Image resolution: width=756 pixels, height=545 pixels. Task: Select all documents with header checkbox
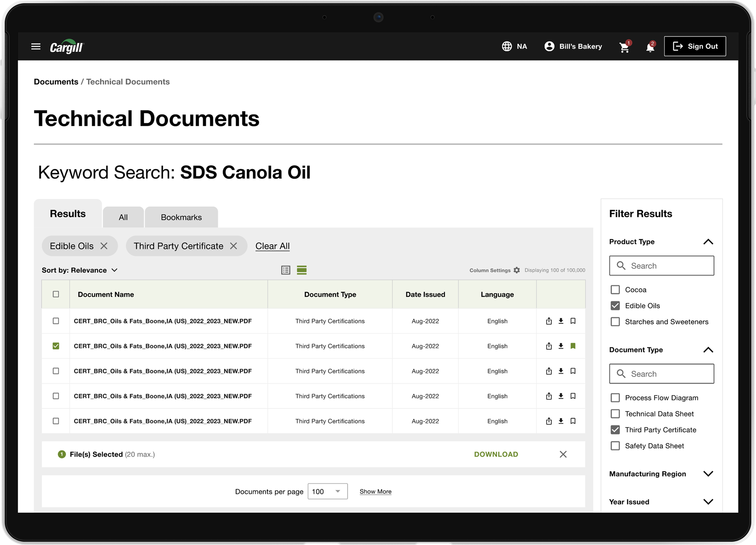[56, 294]
